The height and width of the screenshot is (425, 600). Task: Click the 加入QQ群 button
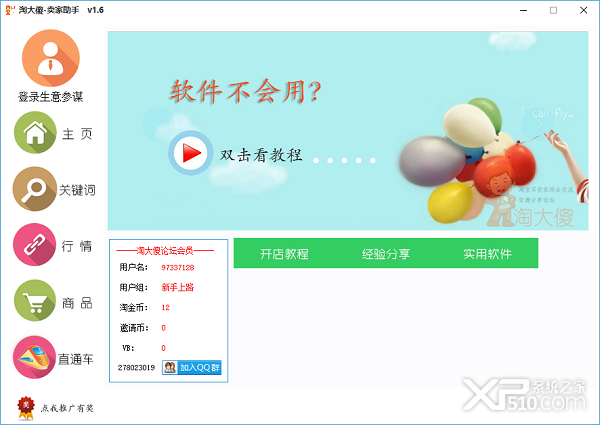pos(192,368)
